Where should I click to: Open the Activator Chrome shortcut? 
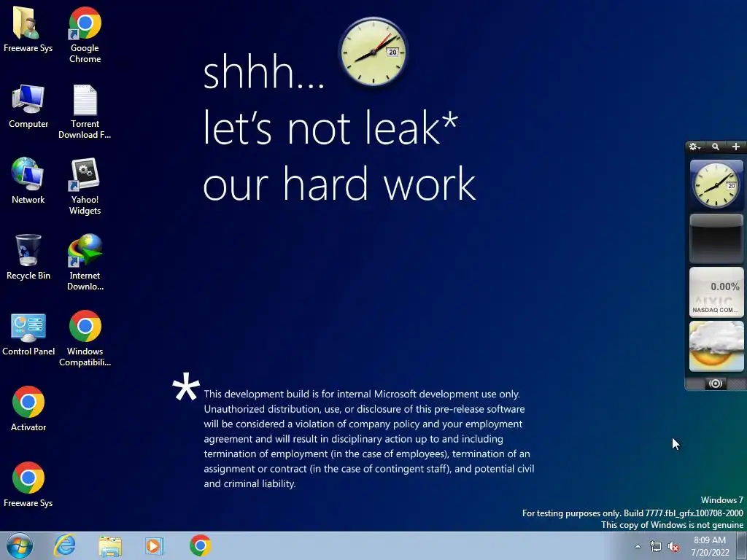(x=28, y=408)
